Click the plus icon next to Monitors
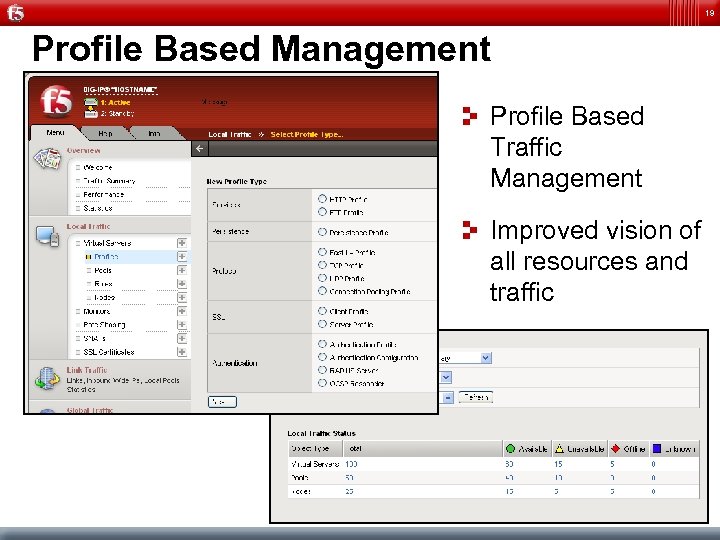Image resolution: width=720 pixels, height=540 pixels. [182, 311]
